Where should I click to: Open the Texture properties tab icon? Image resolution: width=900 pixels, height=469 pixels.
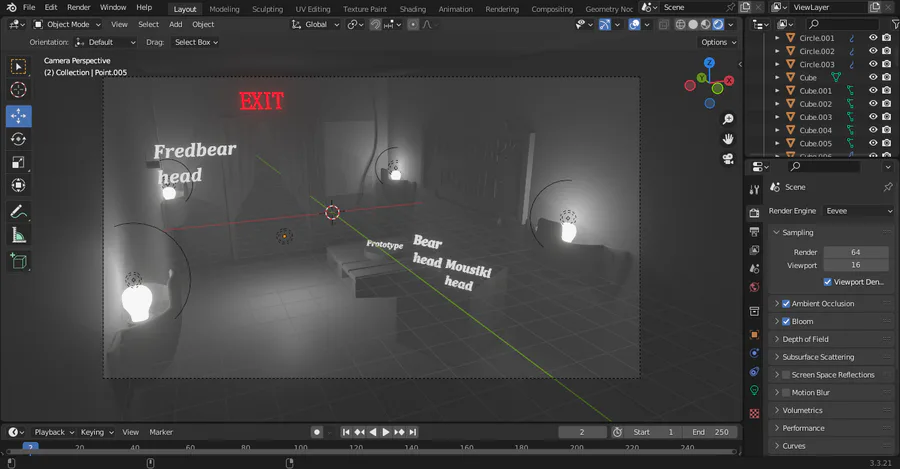[754, 414]
